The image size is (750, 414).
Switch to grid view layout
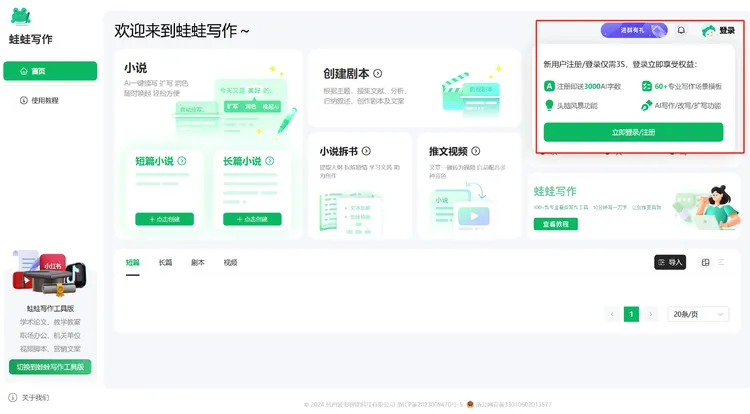point(706,262)
